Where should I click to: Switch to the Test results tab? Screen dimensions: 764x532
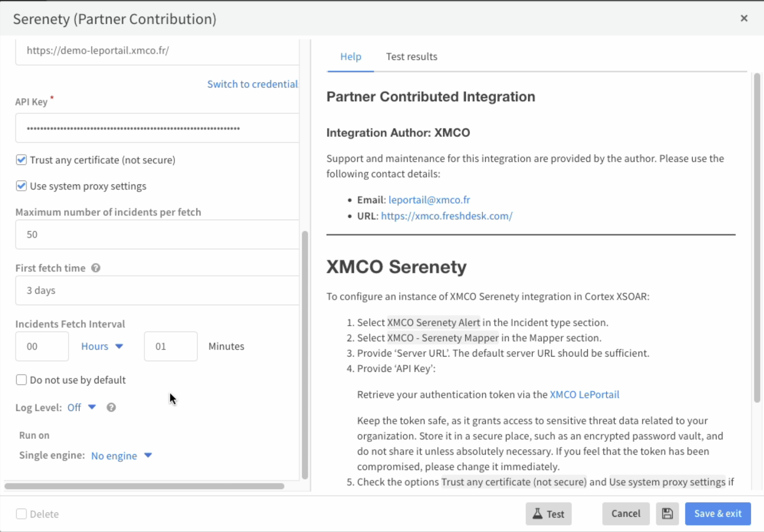(x=411, y=57)
